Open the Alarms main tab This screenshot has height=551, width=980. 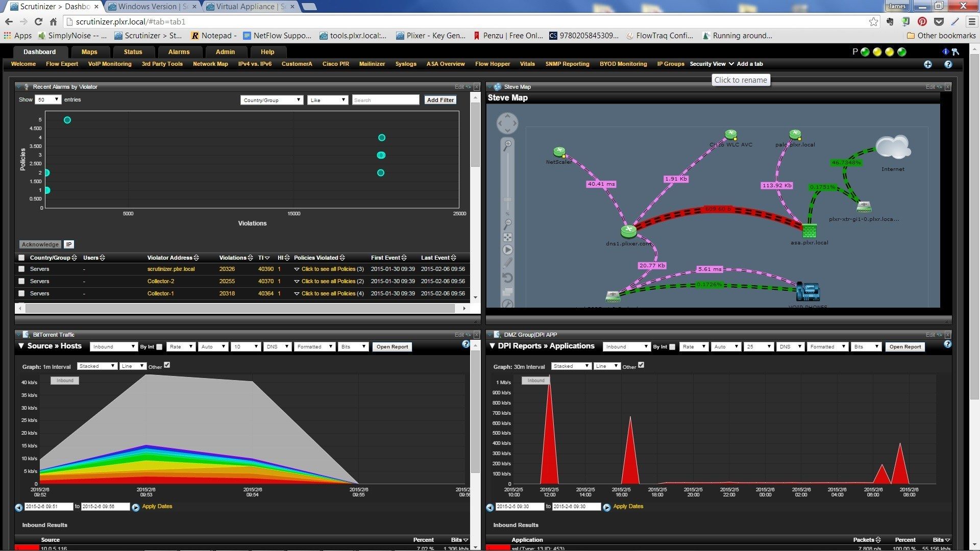pyautogui.click(x=179, y=52)
